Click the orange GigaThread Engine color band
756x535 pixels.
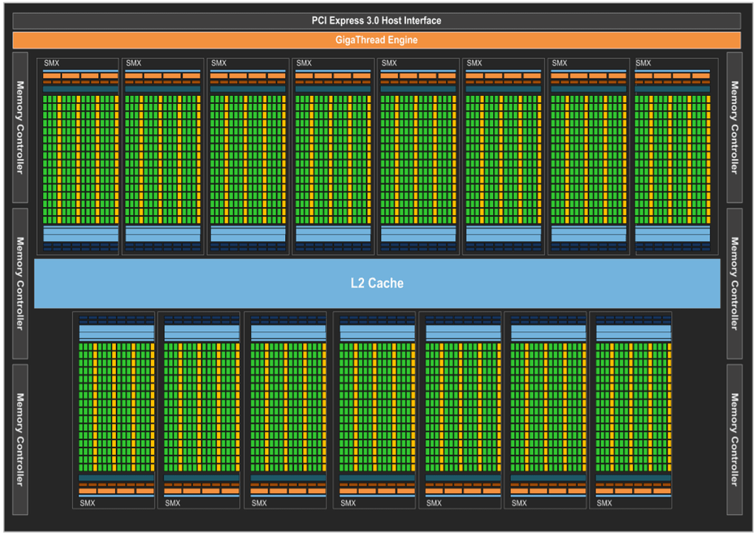[x=378, y=41]
